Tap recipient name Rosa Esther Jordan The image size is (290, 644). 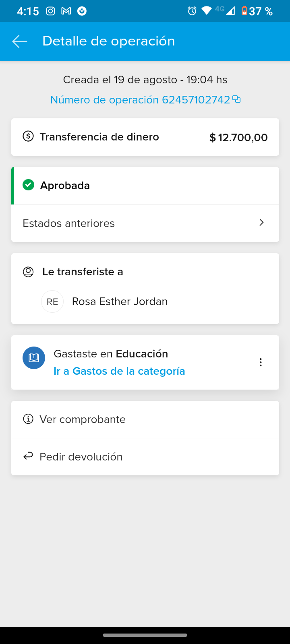pos(120,301)
